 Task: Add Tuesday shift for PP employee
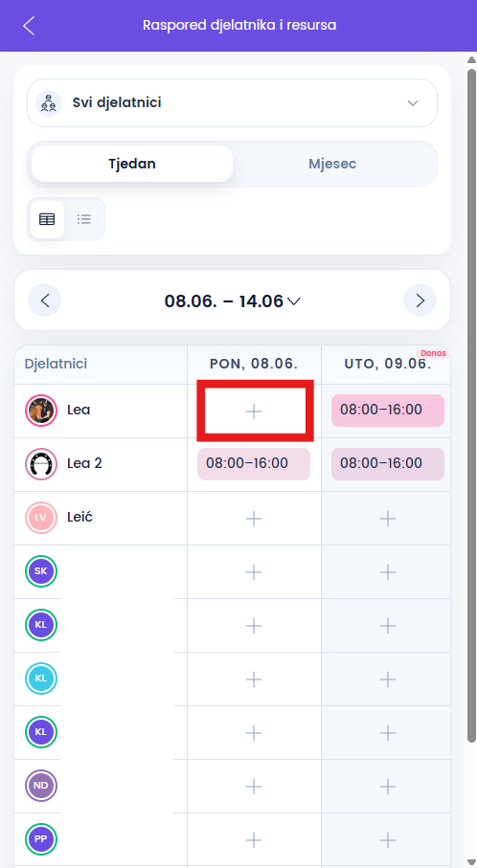388,839
